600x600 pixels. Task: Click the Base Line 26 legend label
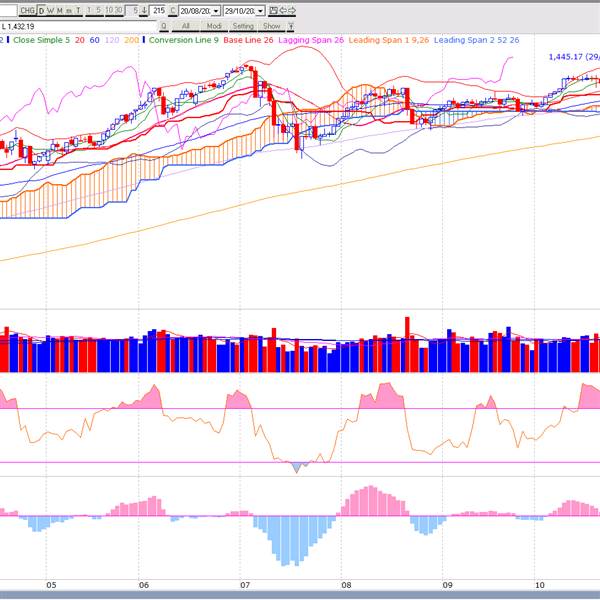[x=248, y=40]
